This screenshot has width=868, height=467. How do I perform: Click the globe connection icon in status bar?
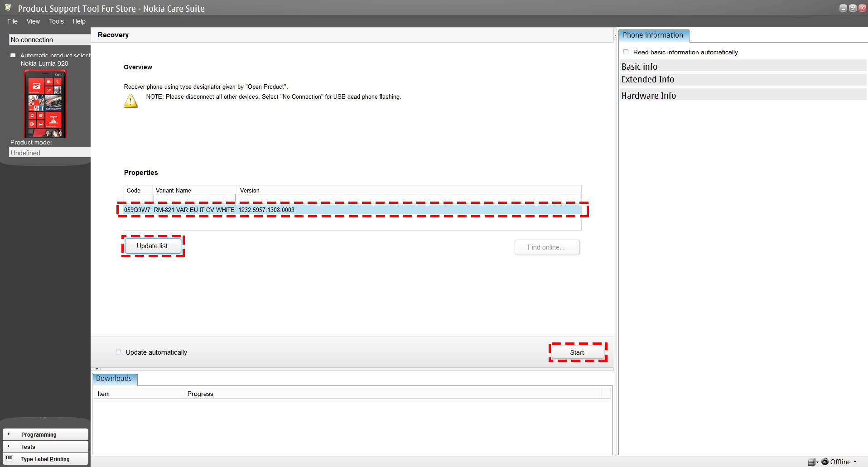825,462
